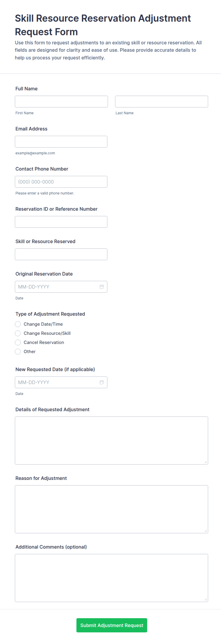Choose Change Resource/Skill adjustment type

[18, 333]
